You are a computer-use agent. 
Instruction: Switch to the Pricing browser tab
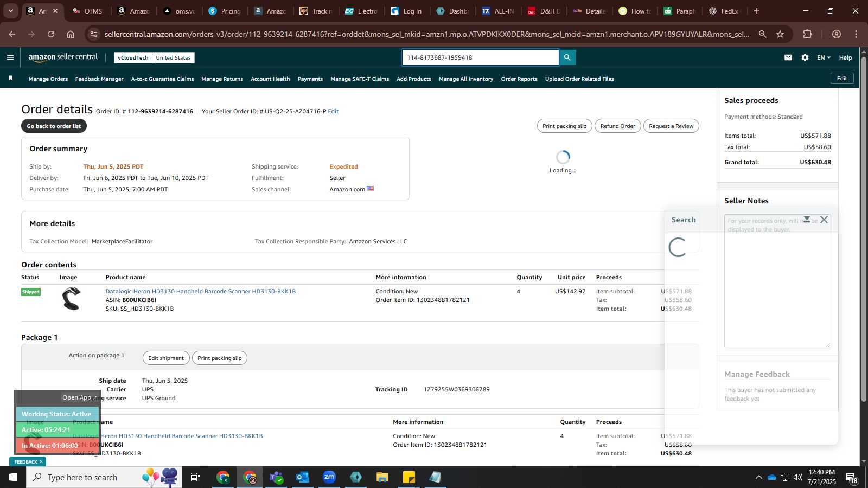click(x=225, y=11)
